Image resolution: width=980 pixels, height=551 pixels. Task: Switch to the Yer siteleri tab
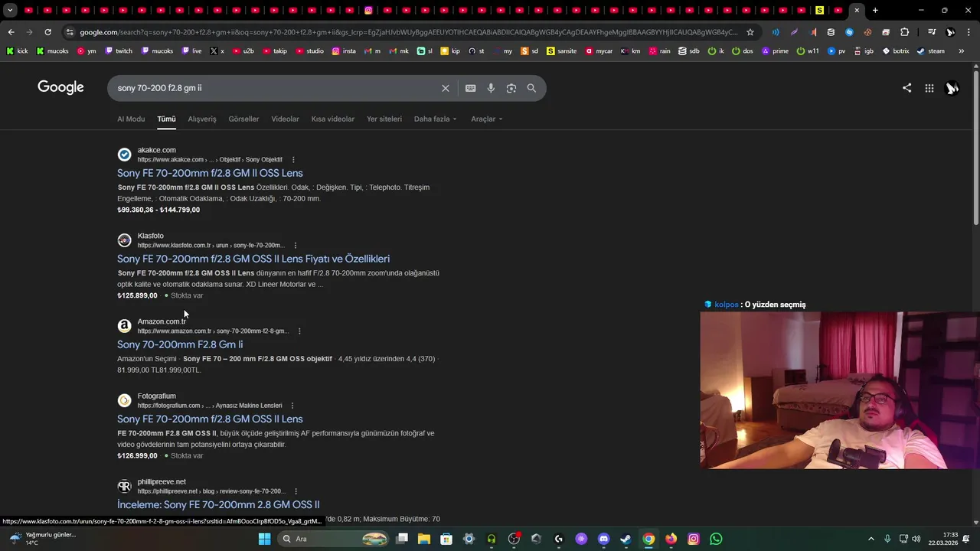(384, 119)
